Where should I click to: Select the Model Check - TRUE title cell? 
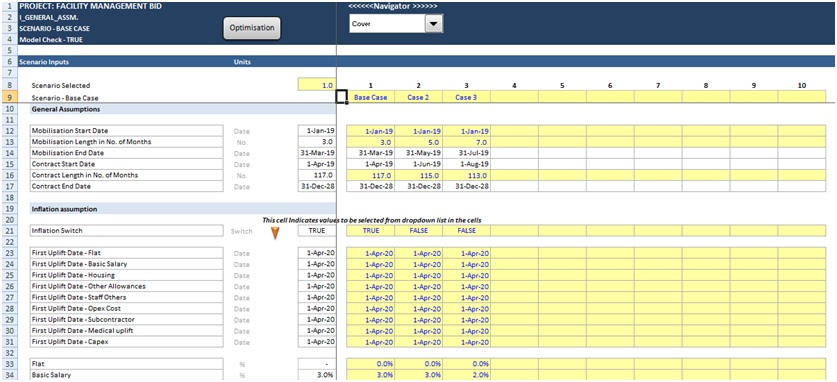pos(51,40)
